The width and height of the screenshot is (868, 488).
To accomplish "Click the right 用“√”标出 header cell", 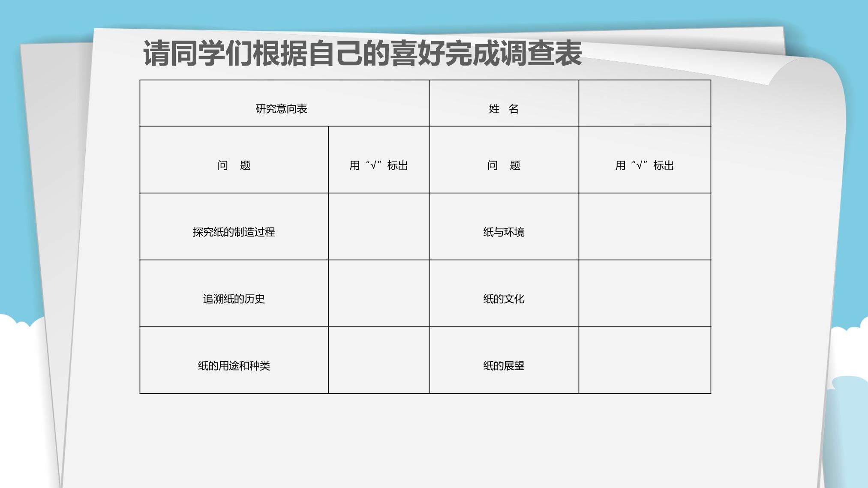I will coord(645,160).
